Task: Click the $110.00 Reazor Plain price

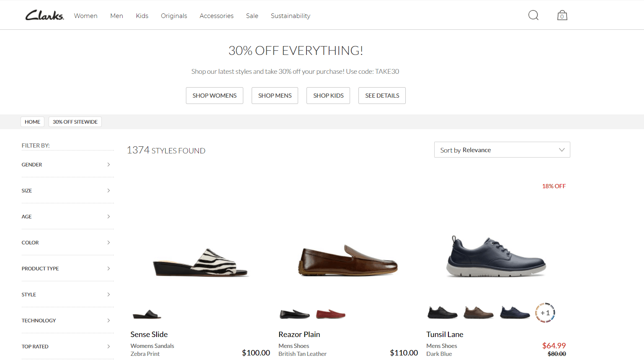Action: click(404, 353)
